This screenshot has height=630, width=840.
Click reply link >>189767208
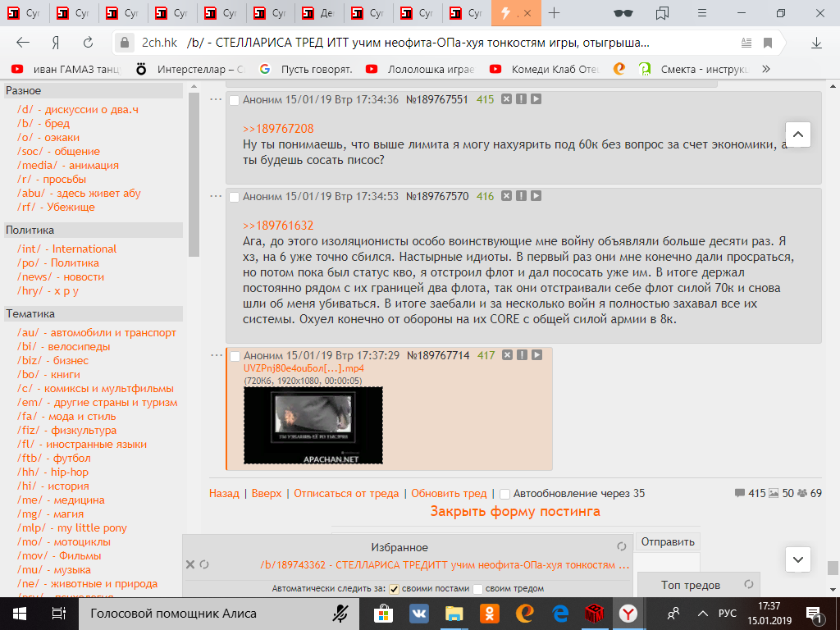click(x=278, y=129)
